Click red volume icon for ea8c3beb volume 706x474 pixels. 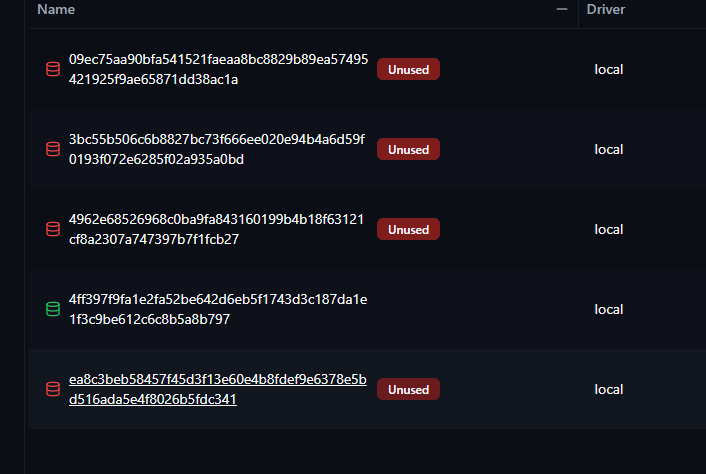pos(53,390)
